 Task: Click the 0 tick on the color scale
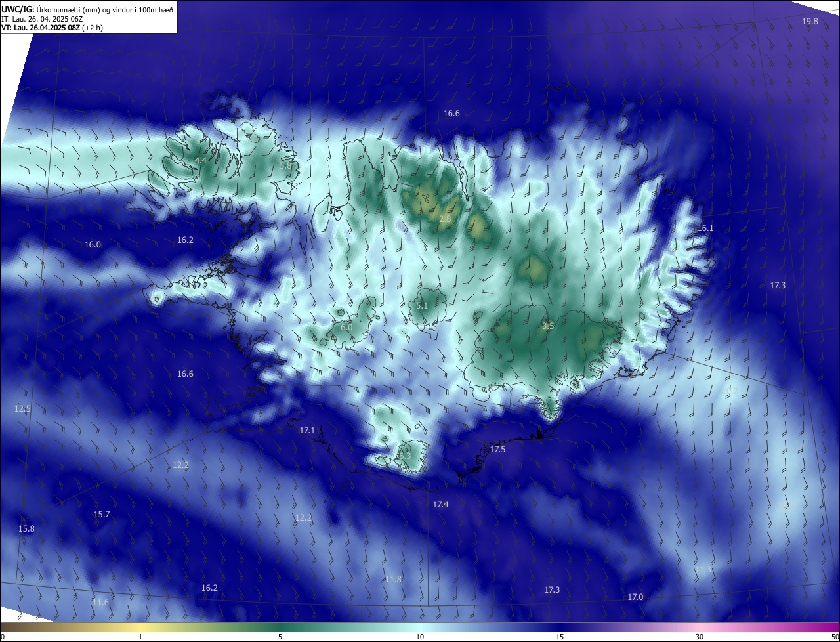tap(3, 637)
